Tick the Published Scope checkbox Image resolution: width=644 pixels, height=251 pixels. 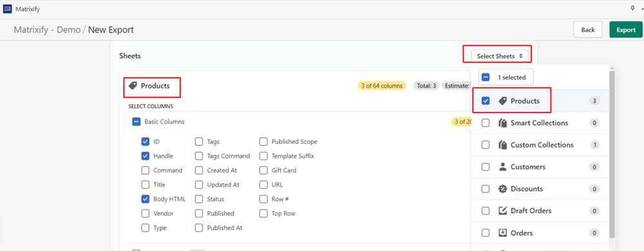pyautogui.click(x=263, y=142)
